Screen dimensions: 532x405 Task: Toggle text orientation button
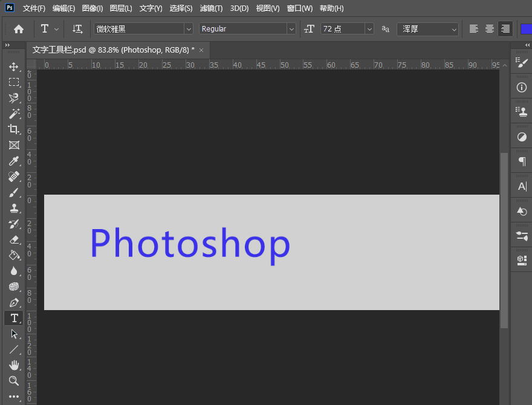point(77,29)
